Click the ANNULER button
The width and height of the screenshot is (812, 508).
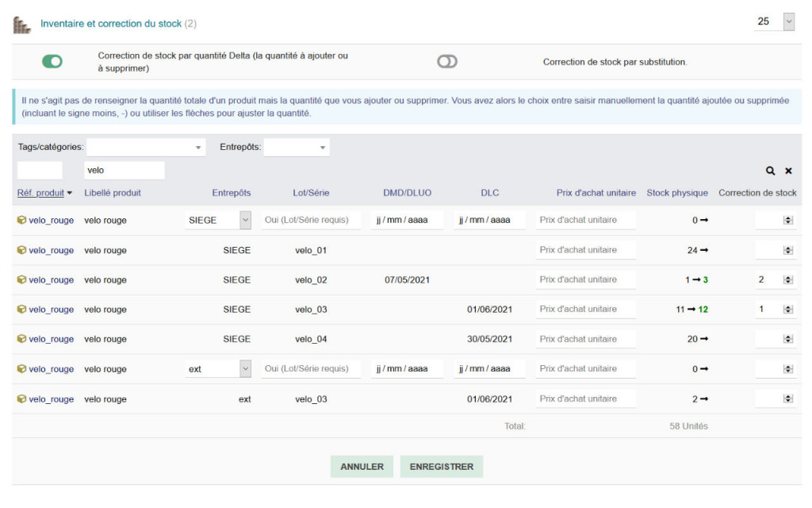tap(362, 467)
